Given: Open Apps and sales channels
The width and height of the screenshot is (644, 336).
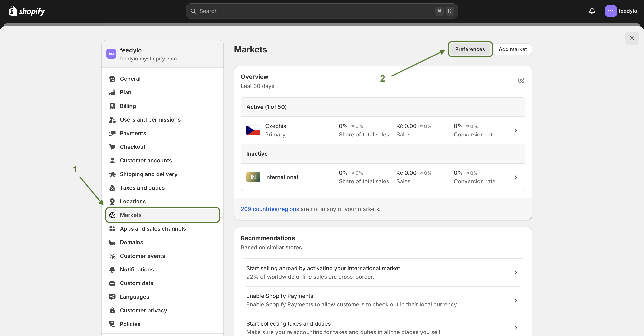Looking at the screenshot, I should point(162,228).
